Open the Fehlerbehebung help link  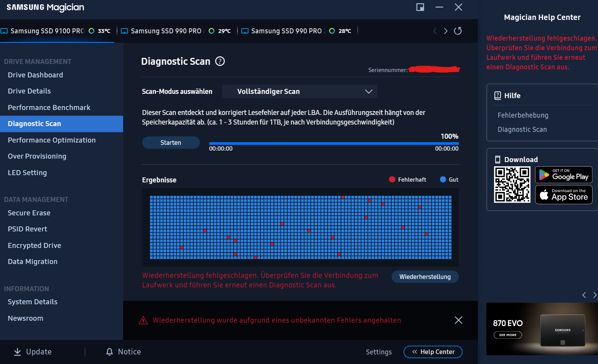pos(523,115)
